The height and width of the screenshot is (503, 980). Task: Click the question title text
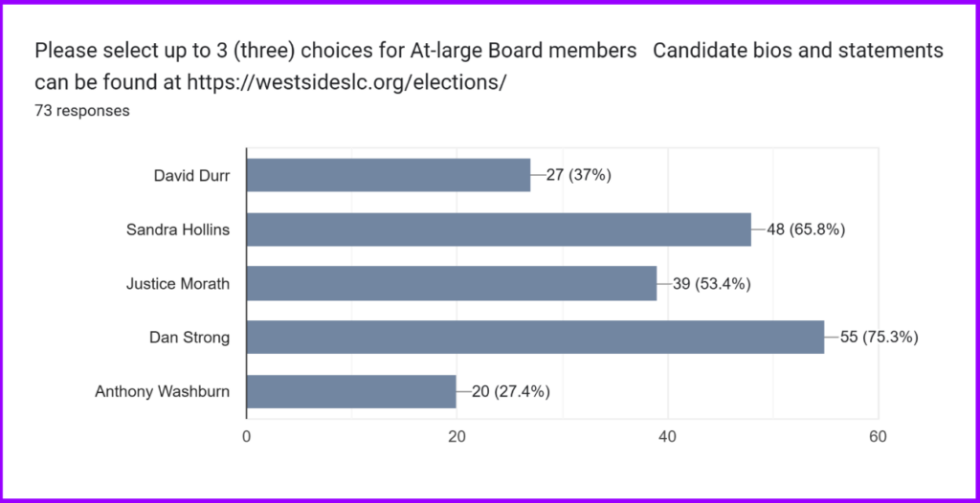[x=335, y=51]
